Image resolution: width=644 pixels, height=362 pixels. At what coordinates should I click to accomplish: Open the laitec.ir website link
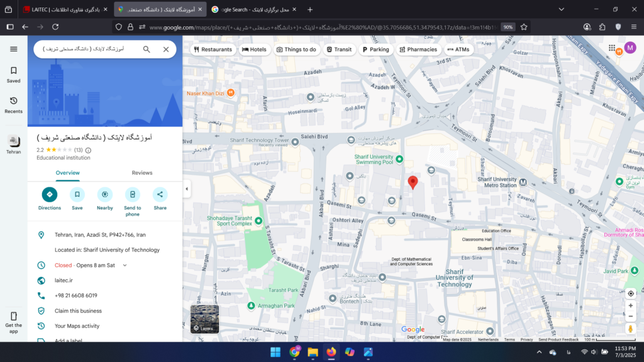click(64, 280)
